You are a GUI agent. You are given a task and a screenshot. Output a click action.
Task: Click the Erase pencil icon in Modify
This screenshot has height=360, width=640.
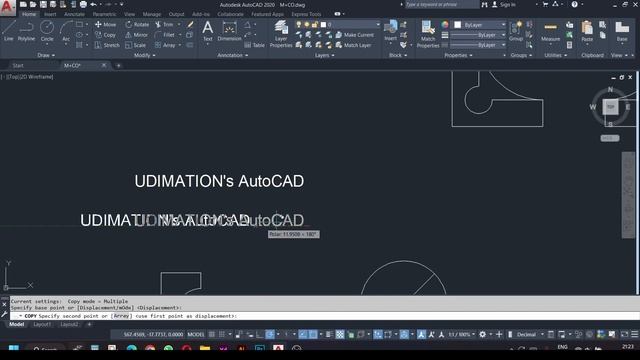190,24
